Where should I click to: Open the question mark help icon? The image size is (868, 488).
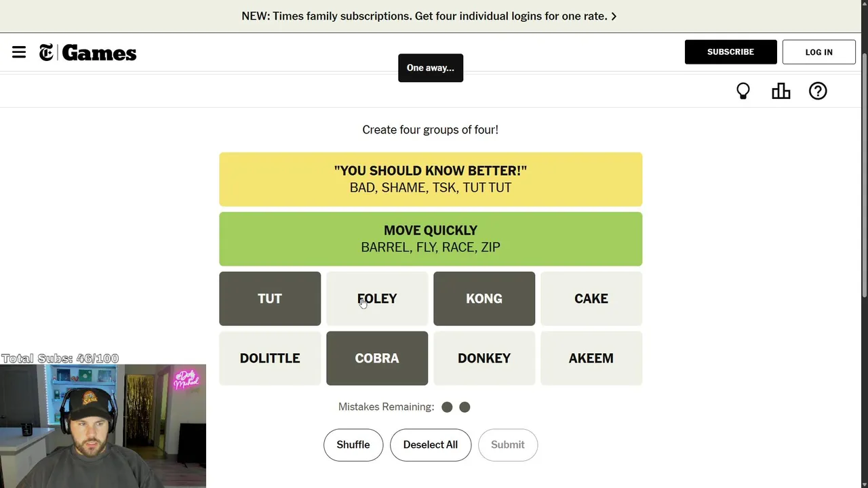click(x=818, y=91)
